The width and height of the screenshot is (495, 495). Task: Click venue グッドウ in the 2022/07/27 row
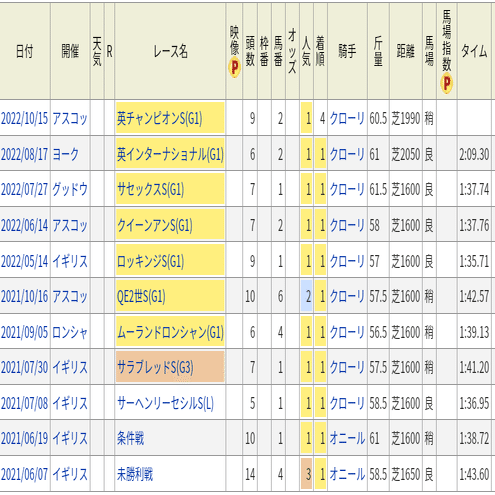(x=70, y=190)
